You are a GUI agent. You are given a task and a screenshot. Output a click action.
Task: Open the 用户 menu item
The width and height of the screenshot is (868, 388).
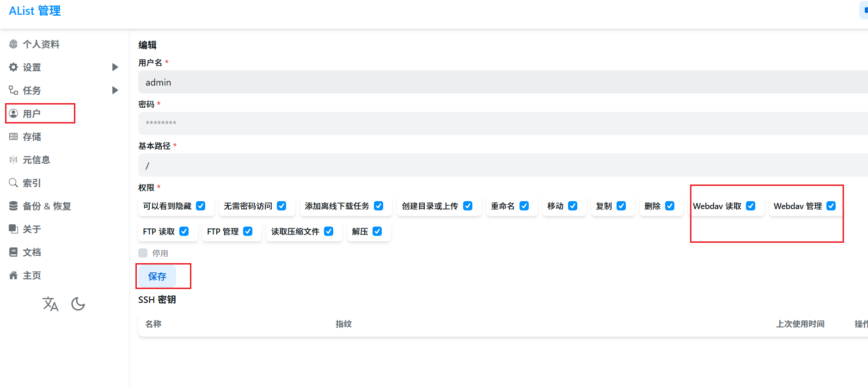(32, 113)
